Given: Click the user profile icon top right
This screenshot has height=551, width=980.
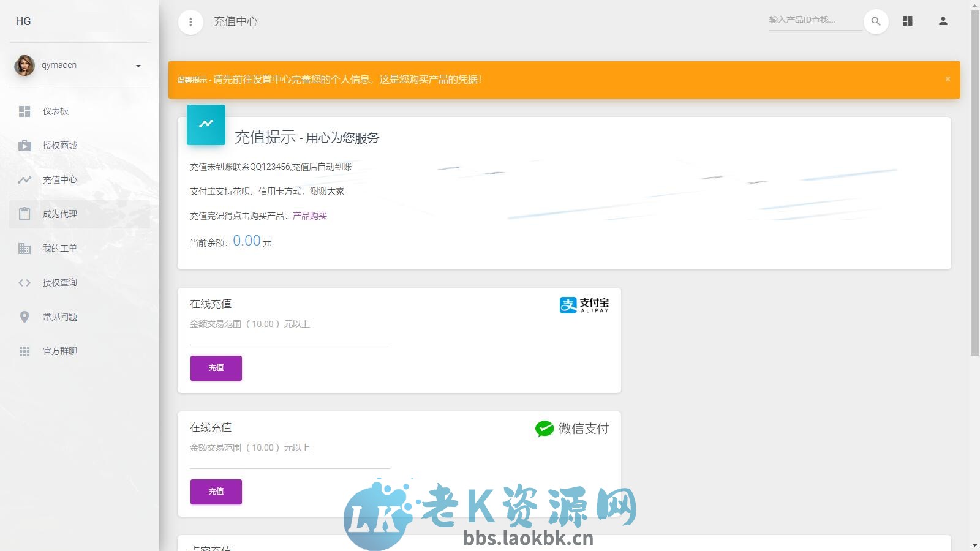Looking at the screenshot, I should [x=942, y=21].
